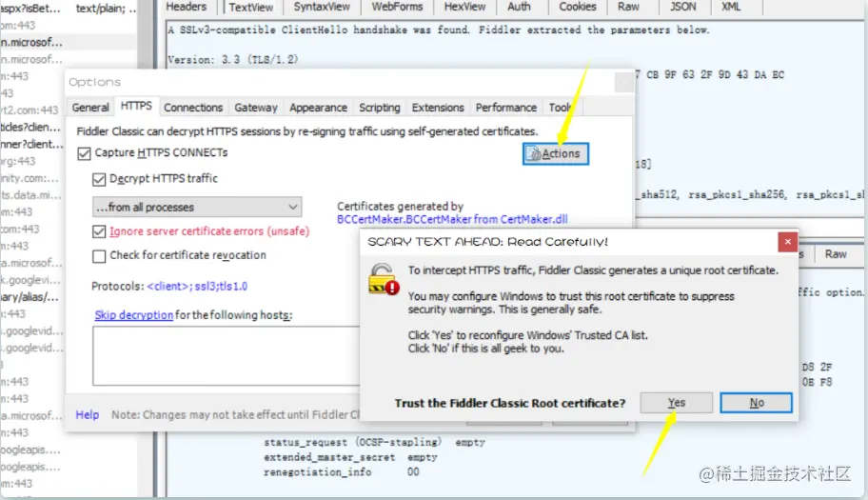Click the Actions button in Options
868x500 pixels.
pos(555,153)
